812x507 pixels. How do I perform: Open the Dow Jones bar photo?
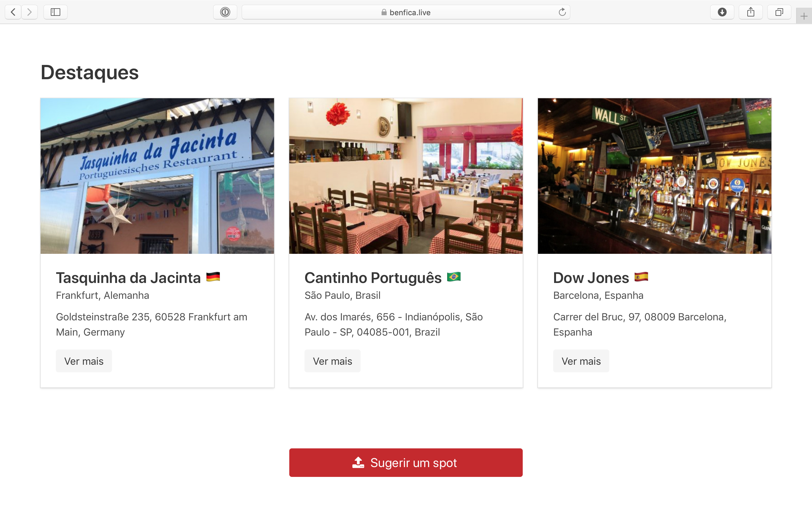[655, 176]
